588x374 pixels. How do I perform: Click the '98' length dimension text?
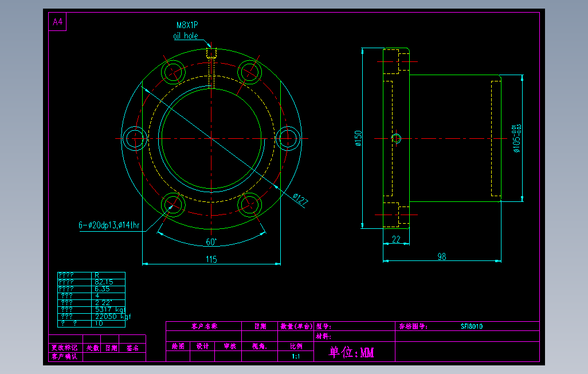click(x=442, y=256)
